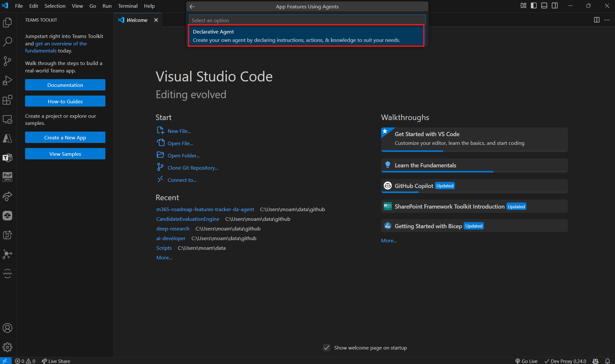
Task: Open Learn the Fundamentals walkthrough
Action: 474,165
